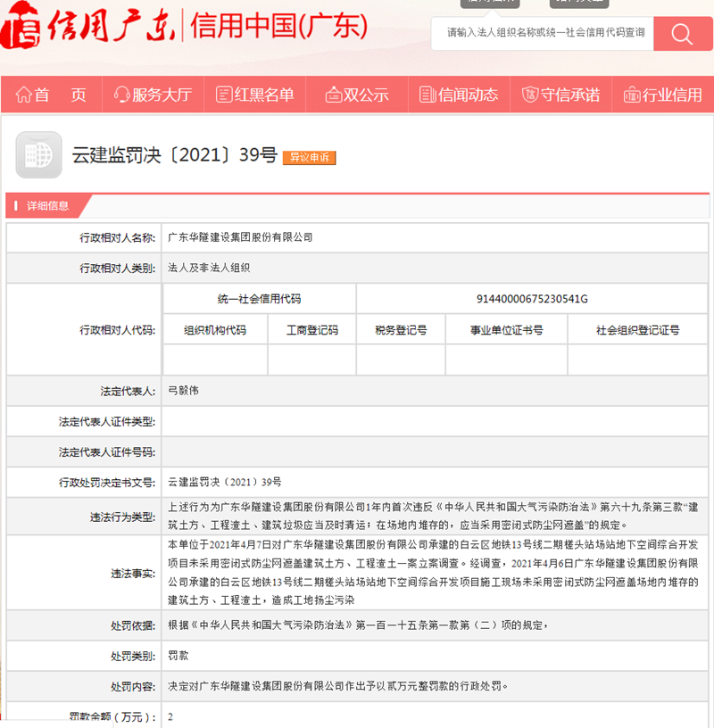Click the penalty content text 决定对广东华隧…
This screenshot has width=714, height=728.
[x=338, y=686]
